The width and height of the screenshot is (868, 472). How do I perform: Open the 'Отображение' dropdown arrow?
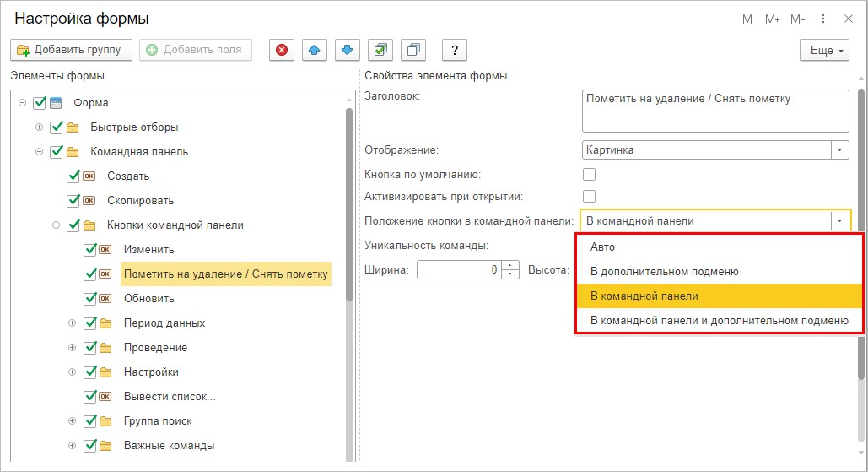pyautogui.click(x=840, y=149)
